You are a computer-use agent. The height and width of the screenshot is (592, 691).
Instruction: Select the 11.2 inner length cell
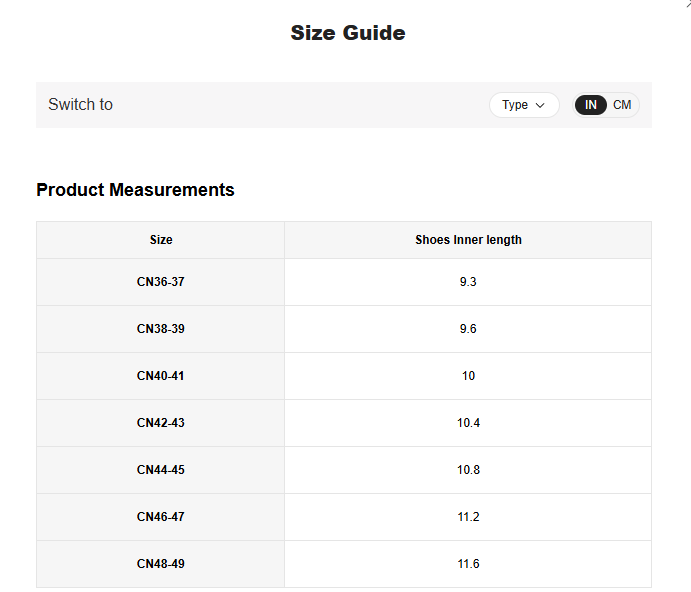point(468,517)
